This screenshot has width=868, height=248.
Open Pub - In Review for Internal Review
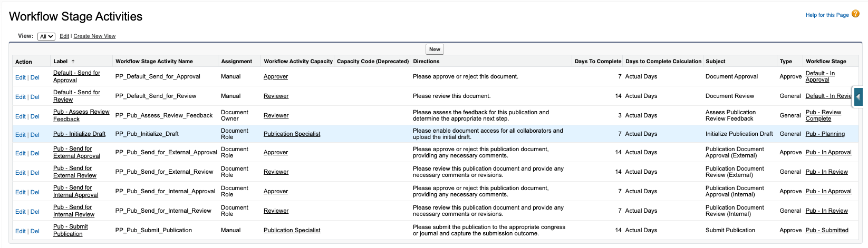(x=827, y=211)
